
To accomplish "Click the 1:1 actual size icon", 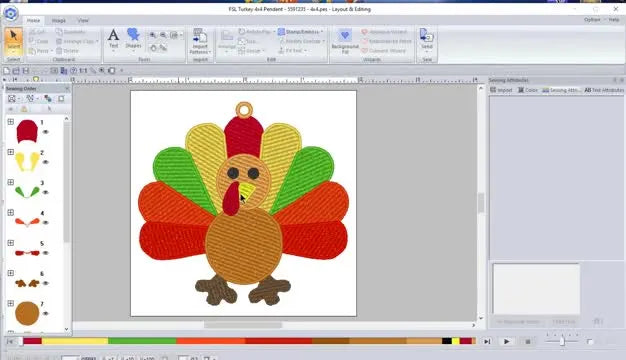I will click(83, 71).
